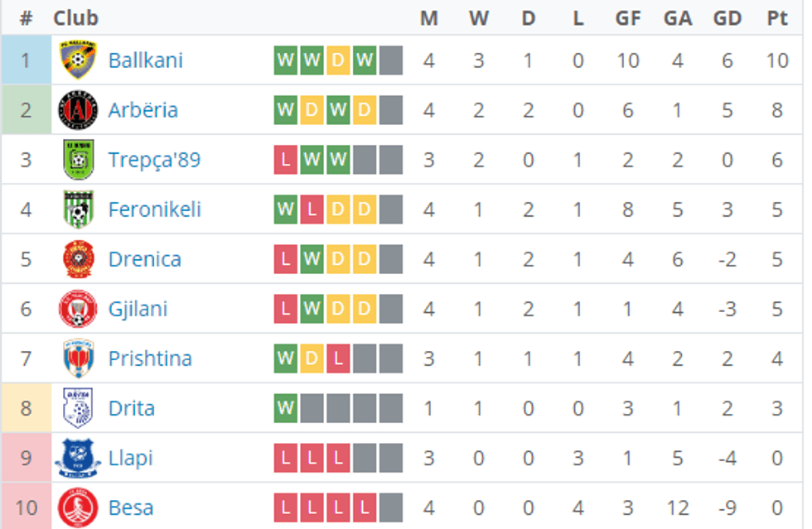Click Ballkani's yellow draw form box

[x=338, y=60]
